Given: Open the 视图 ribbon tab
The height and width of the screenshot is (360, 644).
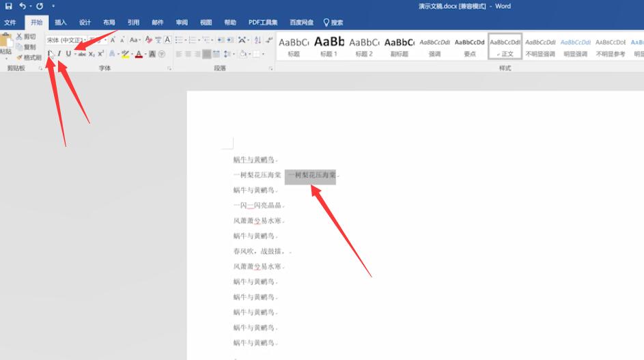Looking at the screenshot, I should click(206, 22).
